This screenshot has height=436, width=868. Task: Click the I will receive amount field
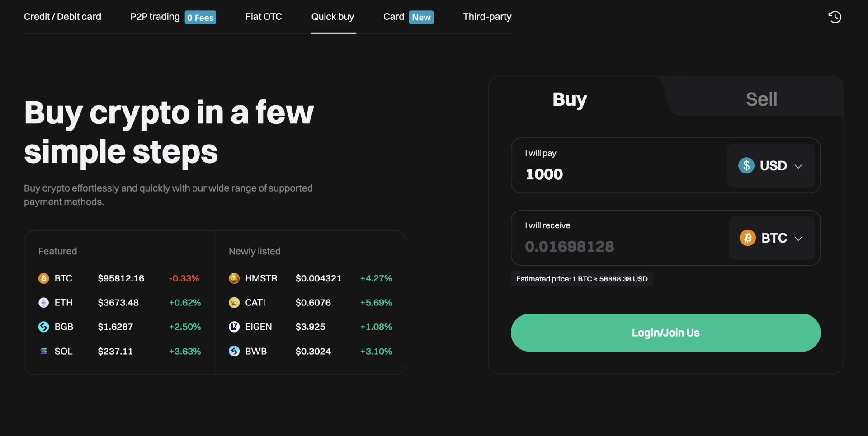tap(619, 246)
